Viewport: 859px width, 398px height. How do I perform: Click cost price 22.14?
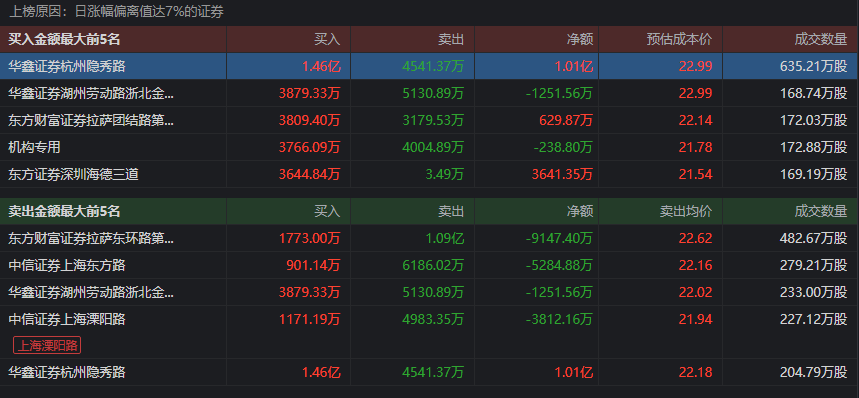696,120
